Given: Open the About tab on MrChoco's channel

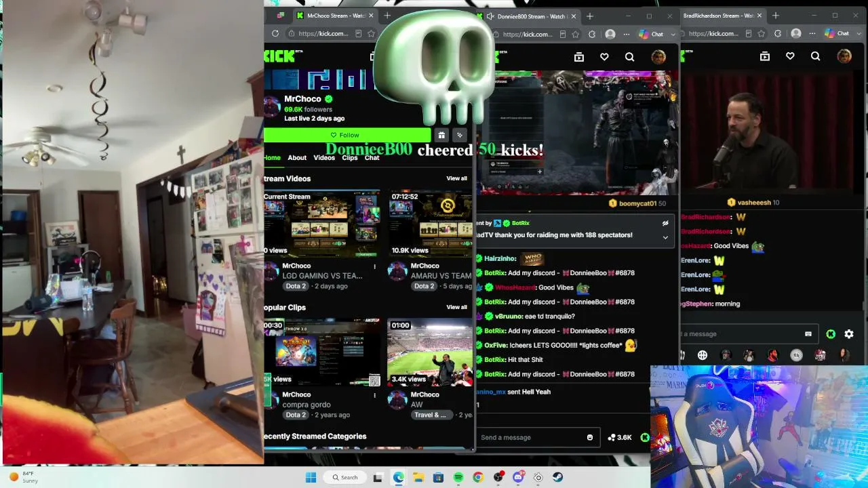Looking at the screenshot, I should click(x=297, y=158).
